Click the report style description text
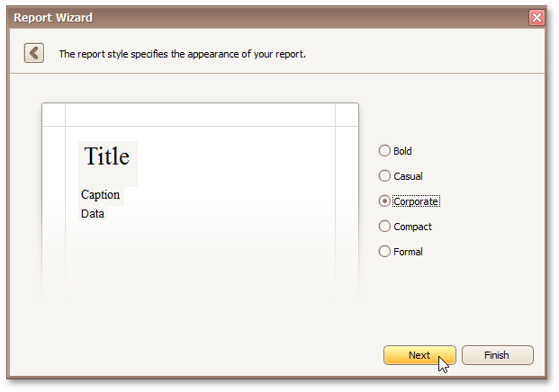The width and height of the screenshot is (559, 392). click(x=182, y=54)
